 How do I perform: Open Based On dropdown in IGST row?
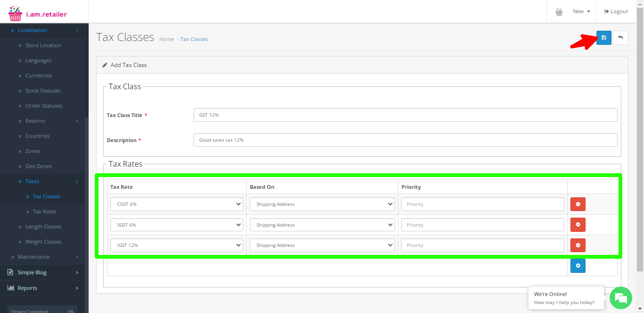point(322,245)
